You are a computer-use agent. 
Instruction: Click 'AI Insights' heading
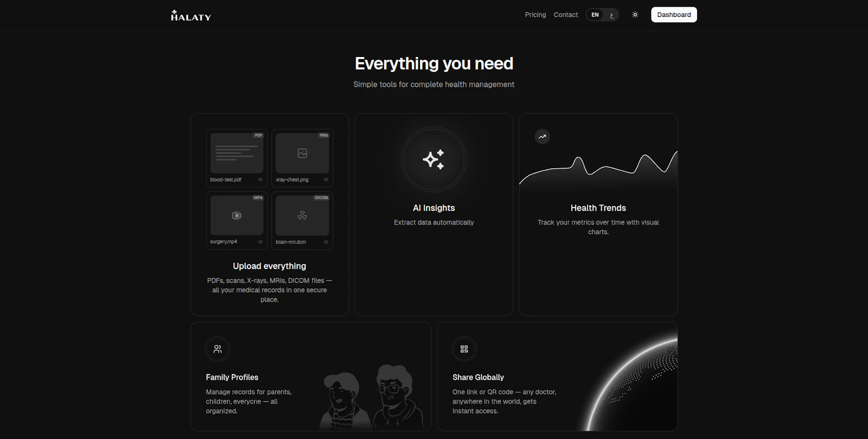434,208
